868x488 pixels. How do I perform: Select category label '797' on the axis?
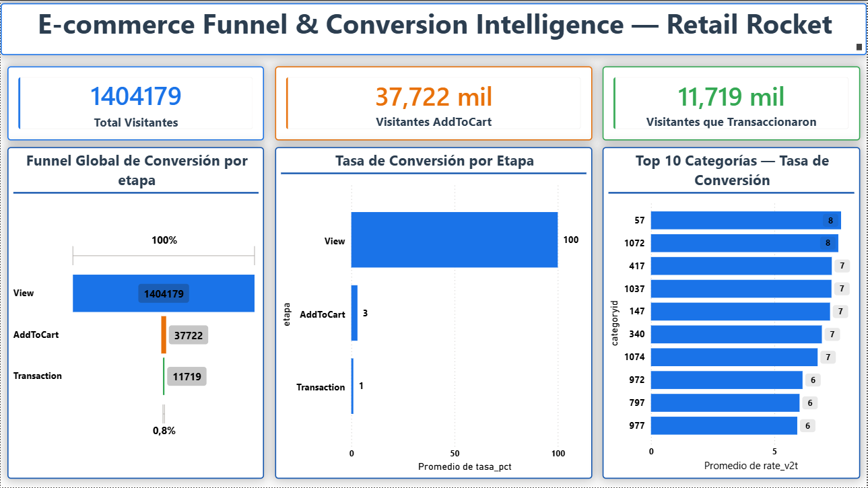tap(637, 403)
